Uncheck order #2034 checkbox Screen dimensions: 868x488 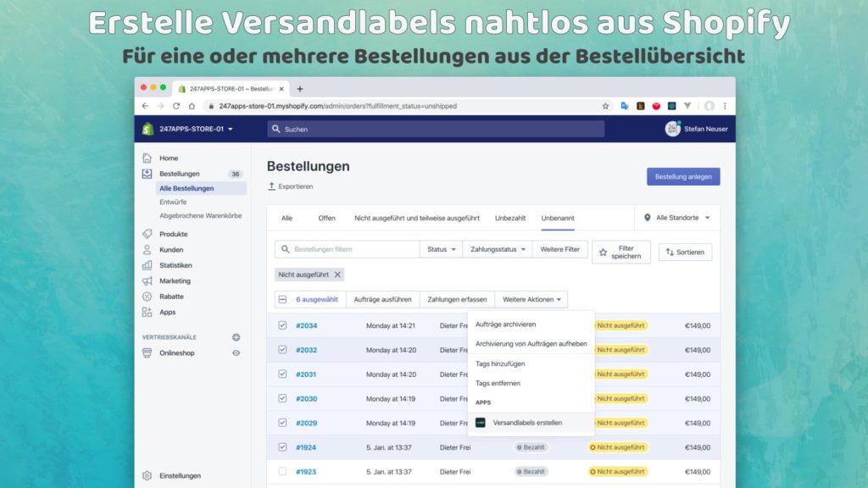click(x=282, y=325)
